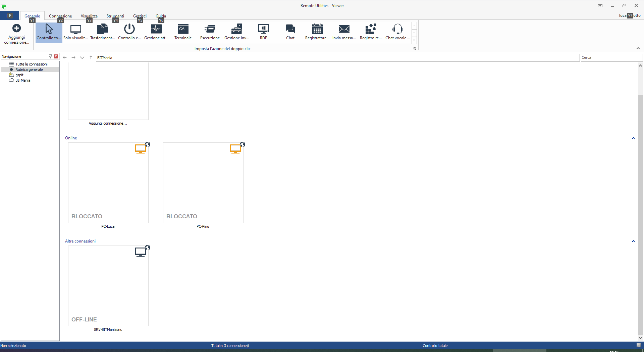Collapse the Online group section

633,138
